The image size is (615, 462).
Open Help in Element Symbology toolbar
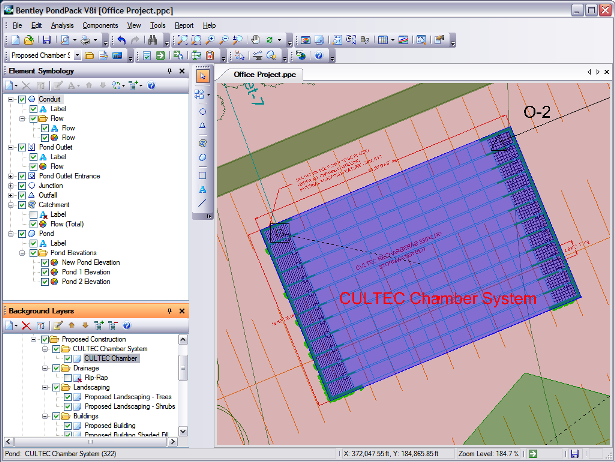[x=151, y=85]
